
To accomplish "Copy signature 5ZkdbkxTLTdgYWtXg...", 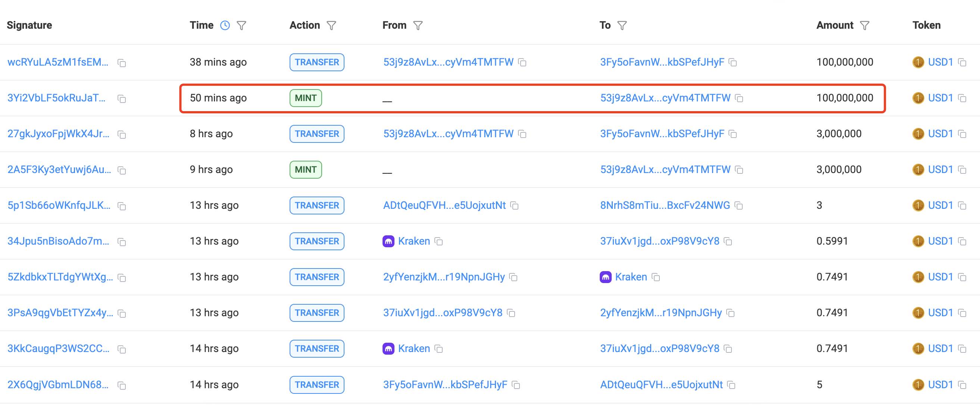I will click(122, 277).
